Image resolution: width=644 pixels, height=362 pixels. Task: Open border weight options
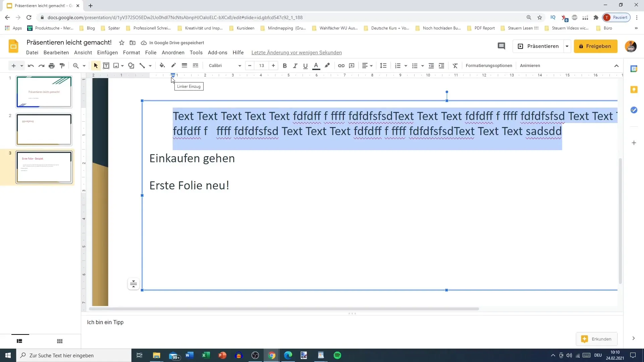[184, 65]
